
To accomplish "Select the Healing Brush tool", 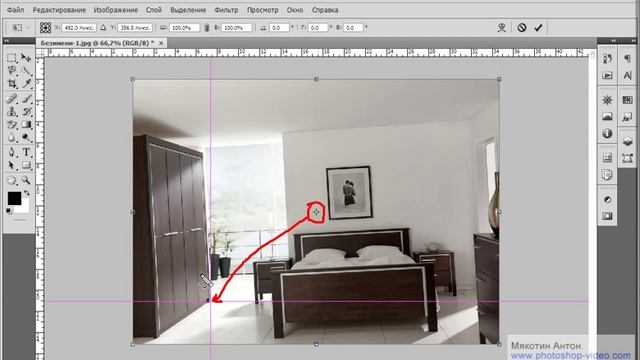I will point(12,98).
